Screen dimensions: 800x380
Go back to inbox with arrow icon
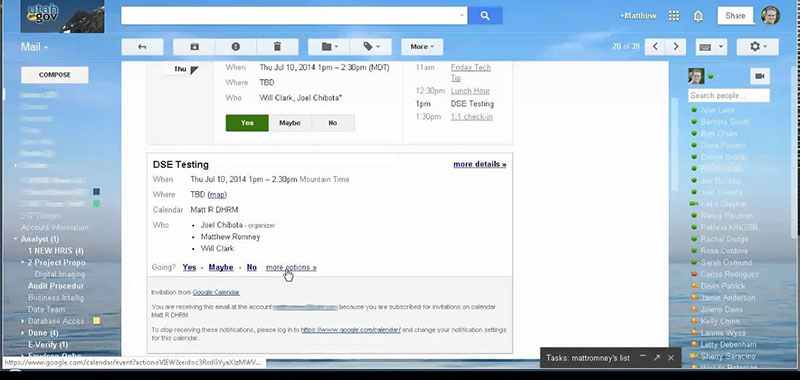click(x=142, y=47)
